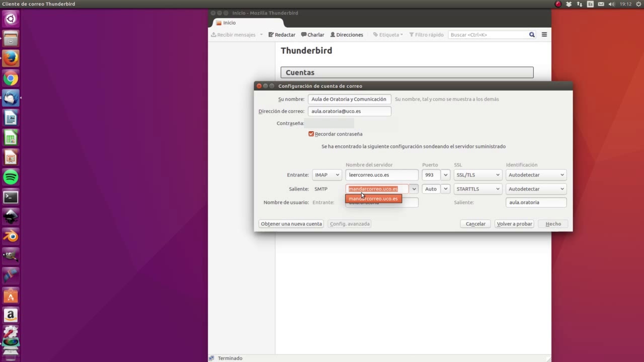This screenshot has width=644, height=362.
Task: Open the Ubuntu Dash search icon
Action: [11, 19]
